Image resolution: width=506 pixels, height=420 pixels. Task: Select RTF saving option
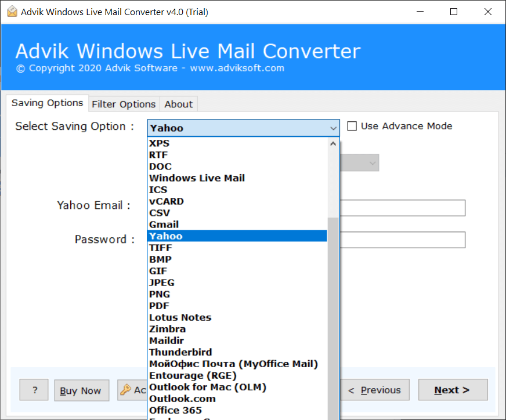(237, 155)
